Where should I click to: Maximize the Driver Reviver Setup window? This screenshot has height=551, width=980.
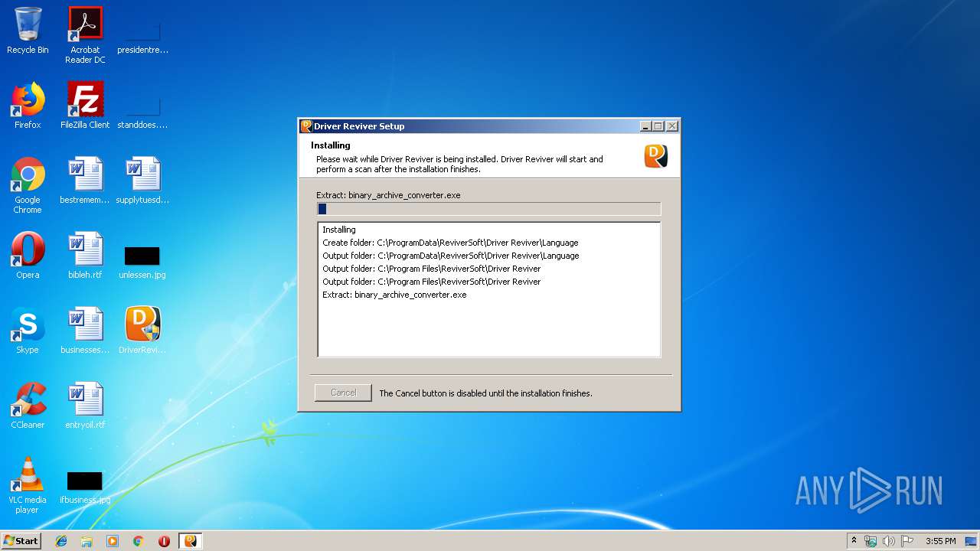tap(658, 126)
